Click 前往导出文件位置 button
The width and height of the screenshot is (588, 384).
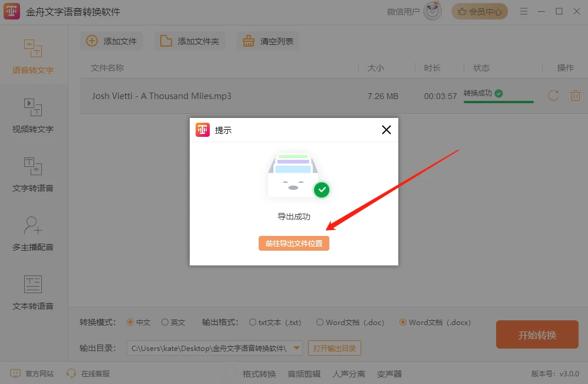tap(293, 243)
